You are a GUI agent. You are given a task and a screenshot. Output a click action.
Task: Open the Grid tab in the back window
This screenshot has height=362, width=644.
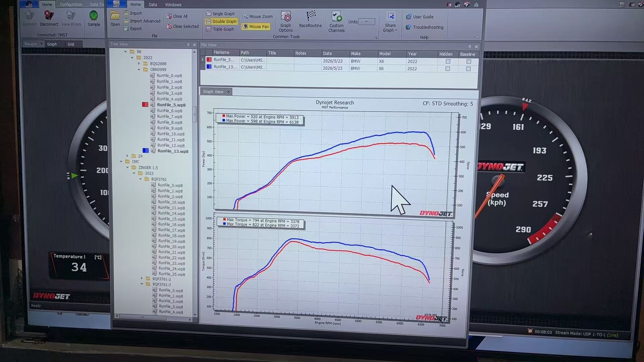[71, 44]
